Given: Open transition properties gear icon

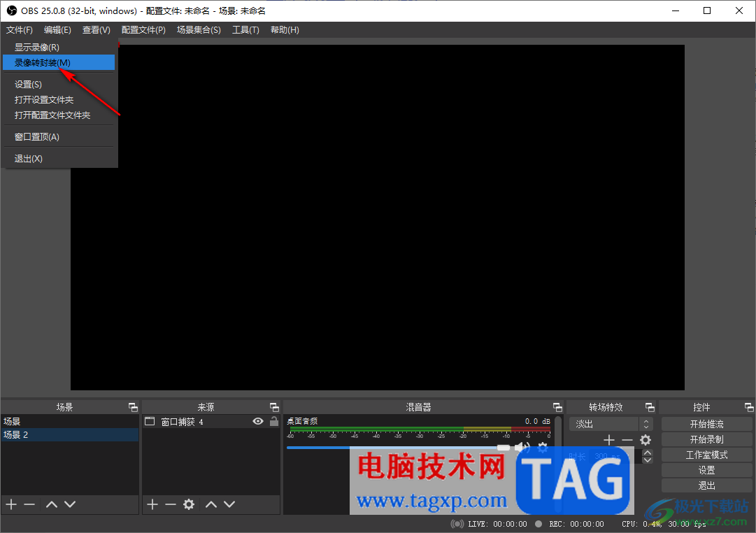Looking at the screenshot, I should click(645, 440).
